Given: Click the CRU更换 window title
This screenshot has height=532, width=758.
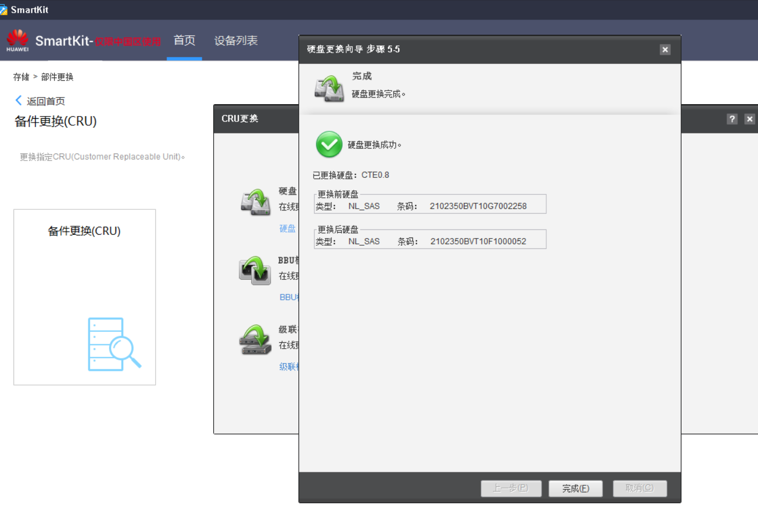Looking at the screenshot, I should [240, 119].
